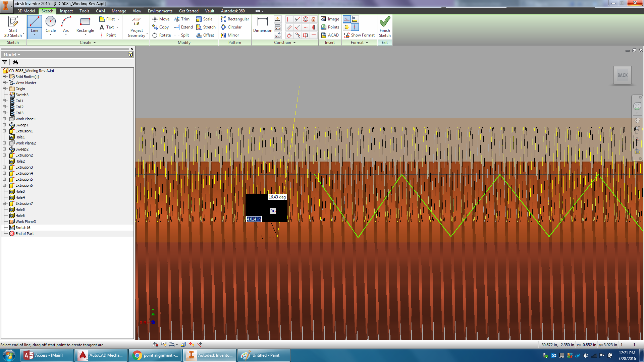Screen dimensions: 644x362
Task: Insert points from Excel using Points
Action: [x=330, y=27]
